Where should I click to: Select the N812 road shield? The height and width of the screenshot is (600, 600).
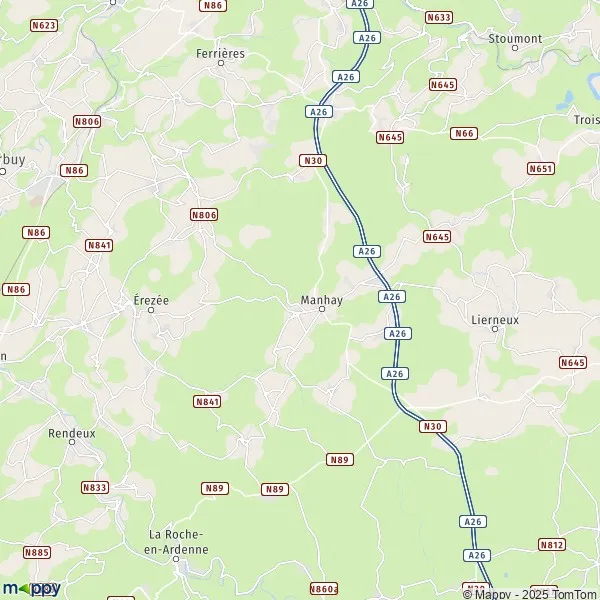point(552,545)
